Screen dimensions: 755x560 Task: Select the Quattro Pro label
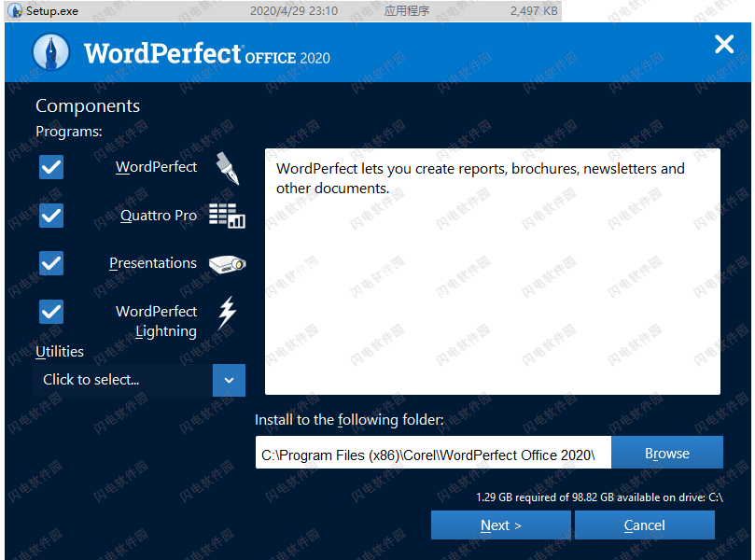pos(159,216)
